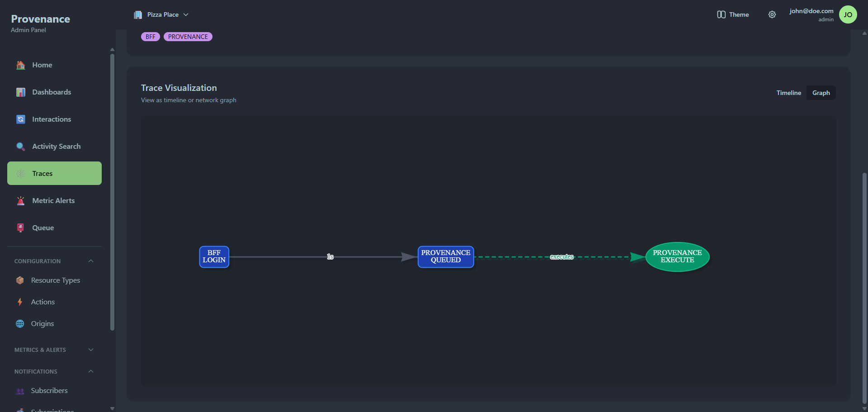Screen dimensions: 868x412
Task: Select the PROVENANCE EXECUTE node in the graph
Action: tap(676, 257)
